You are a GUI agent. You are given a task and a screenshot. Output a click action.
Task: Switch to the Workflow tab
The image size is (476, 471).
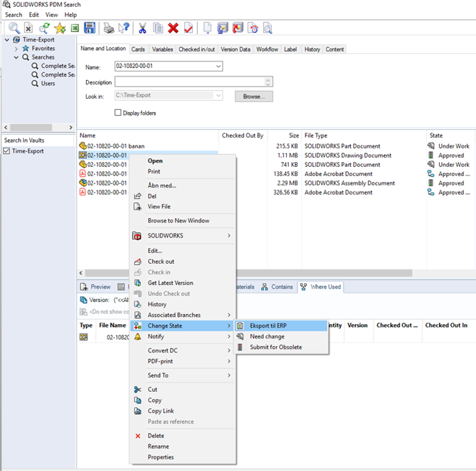[267, 49]
